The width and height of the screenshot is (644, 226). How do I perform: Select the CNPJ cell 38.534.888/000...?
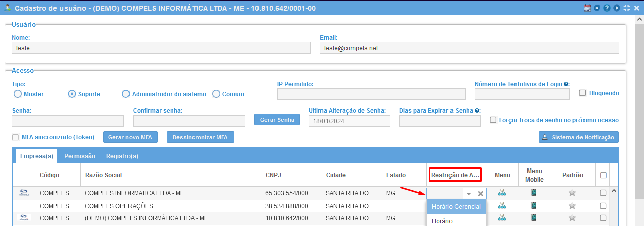pos(291,206)
